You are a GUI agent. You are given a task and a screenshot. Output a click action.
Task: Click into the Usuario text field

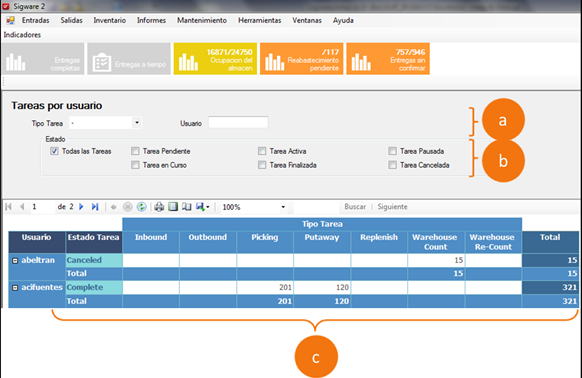(238, 123)
